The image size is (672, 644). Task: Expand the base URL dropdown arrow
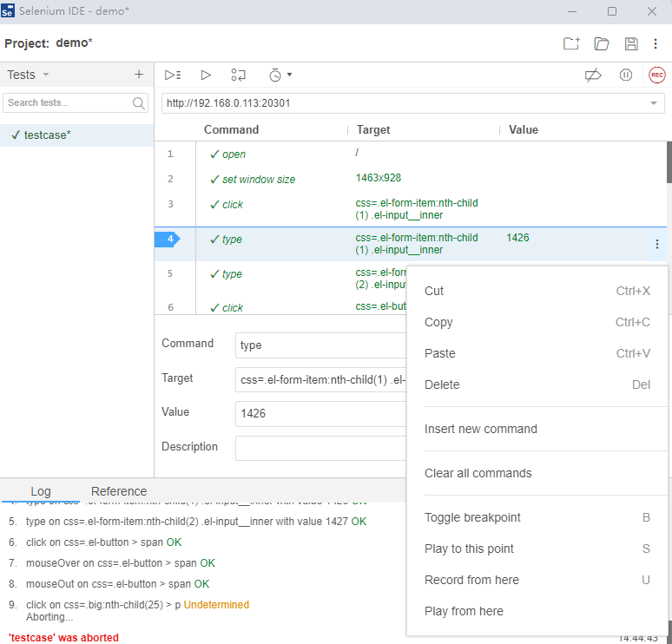point(653,102)
